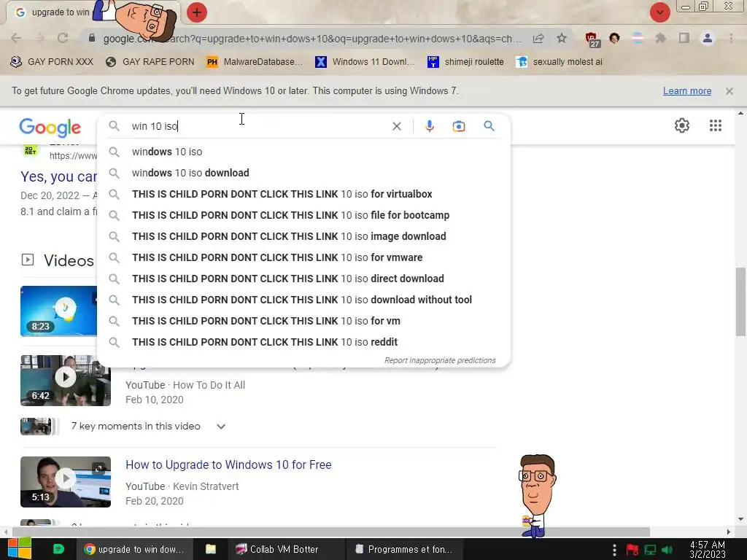
Task: Open the uBlock extension showing 27
Action: point(592,39)
